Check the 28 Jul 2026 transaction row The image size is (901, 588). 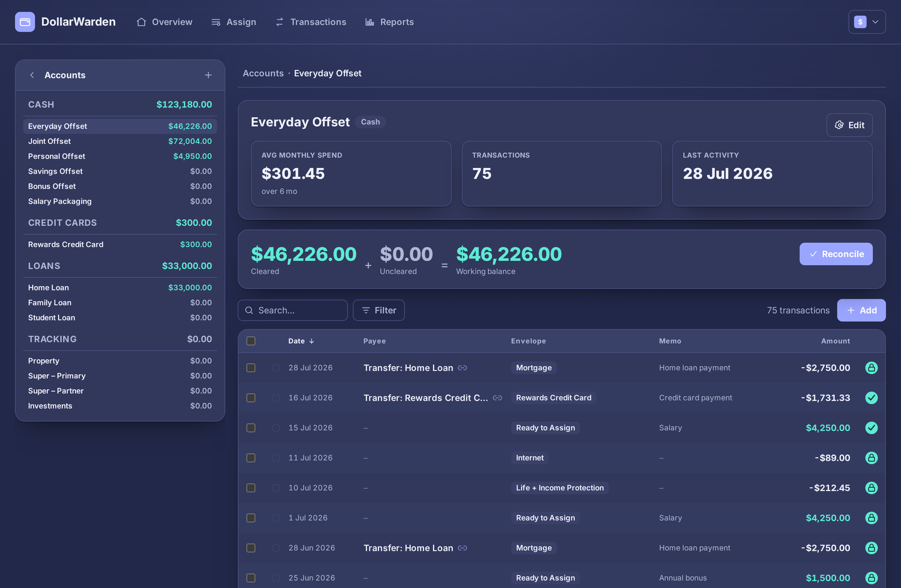[x=251, y=368]
